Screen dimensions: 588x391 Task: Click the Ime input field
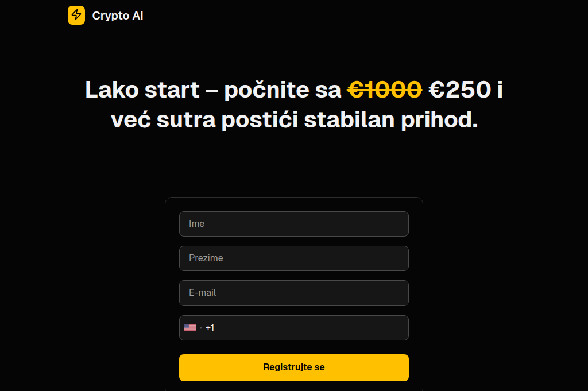[x=293, y=224]
